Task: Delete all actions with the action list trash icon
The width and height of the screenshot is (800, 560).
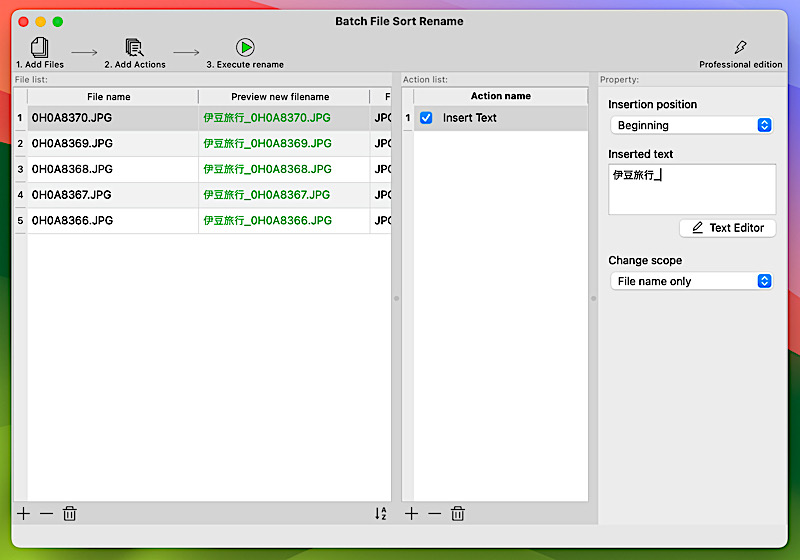Action: 457,513
